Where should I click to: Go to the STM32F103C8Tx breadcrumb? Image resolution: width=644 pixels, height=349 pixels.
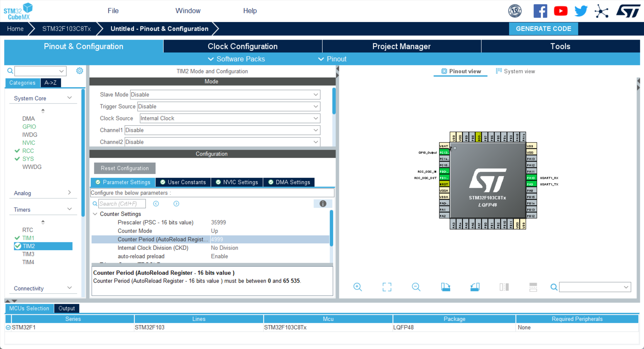[66, 29]
